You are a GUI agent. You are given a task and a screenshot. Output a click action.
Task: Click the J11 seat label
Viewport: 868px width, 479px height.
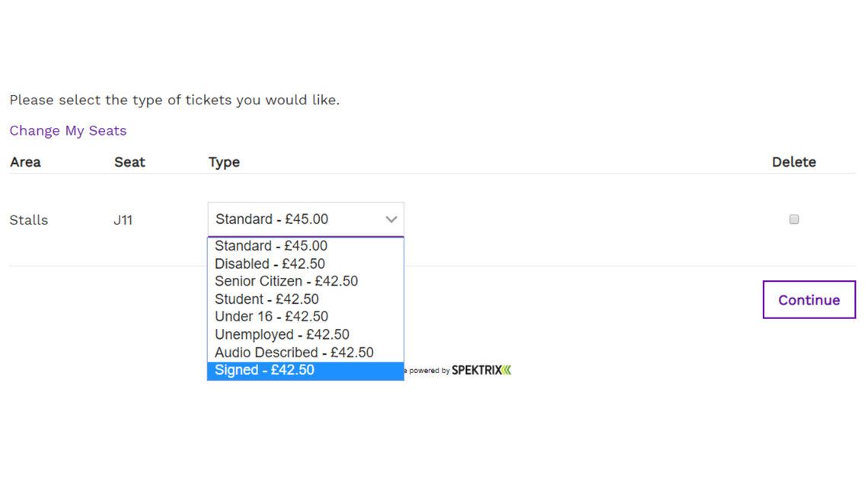point(123,220)
